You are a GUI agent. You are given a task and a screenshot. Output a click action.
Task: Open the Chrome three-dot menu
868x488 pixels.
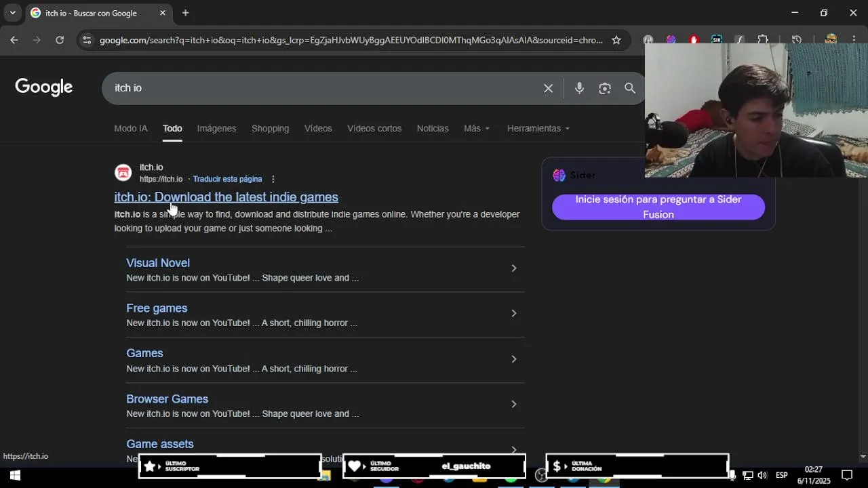(x=853, y=40)
